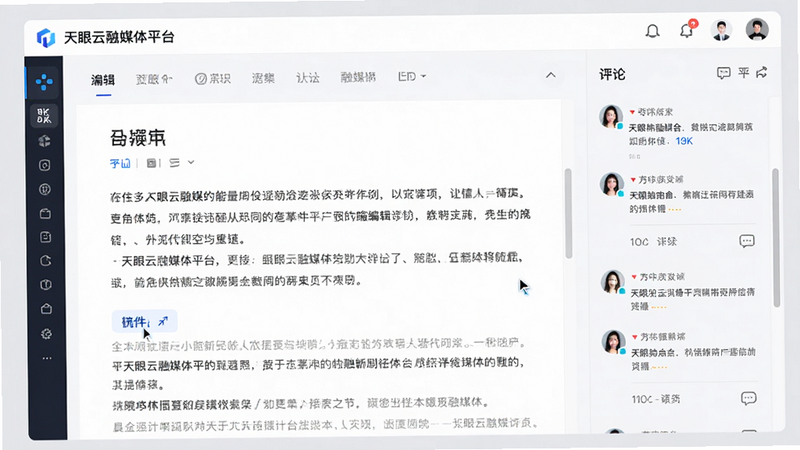Viewport: 800px width, 450px height.
Task: Open the shield sidebar icon
Action: tap(46, 285)
